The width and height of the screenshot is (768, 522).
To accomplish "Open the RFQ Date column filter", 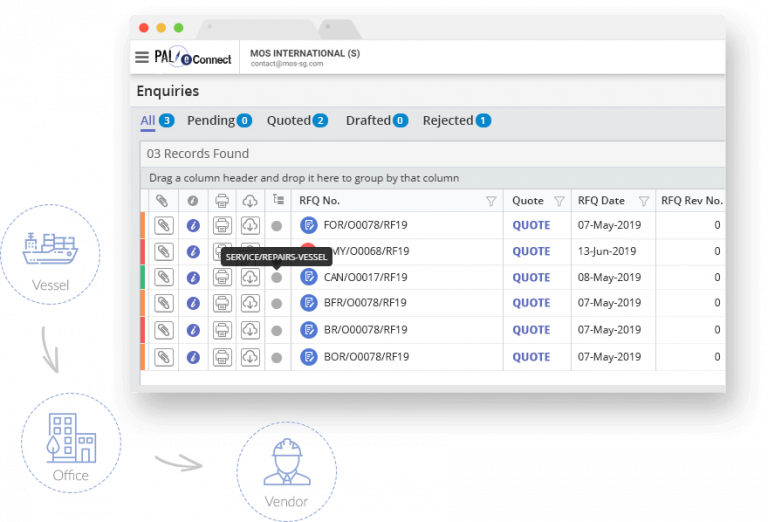I will 643,201.
